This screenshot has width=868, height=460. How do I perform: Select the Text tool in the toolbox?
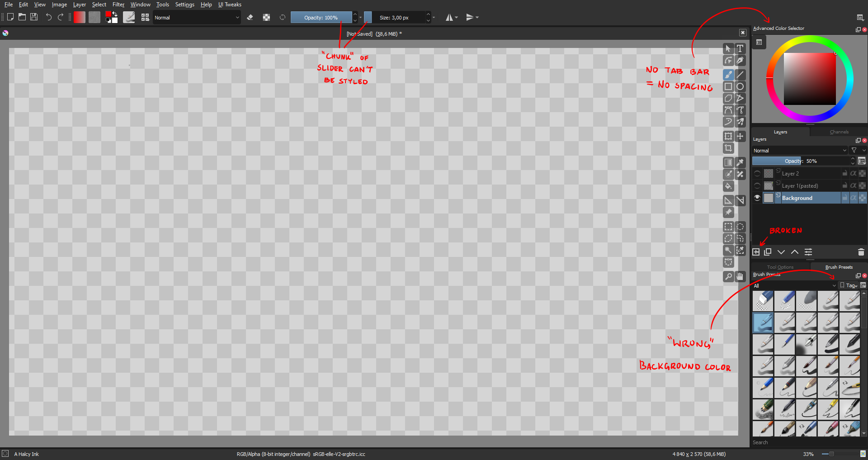(x=740, y=48)
